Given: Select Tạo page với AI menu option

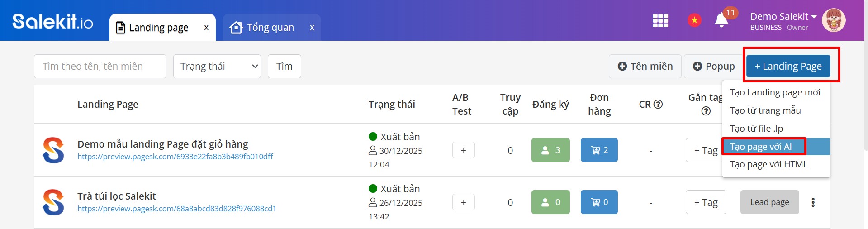Looking at the screenshot, I should click(x=761, y=147).
